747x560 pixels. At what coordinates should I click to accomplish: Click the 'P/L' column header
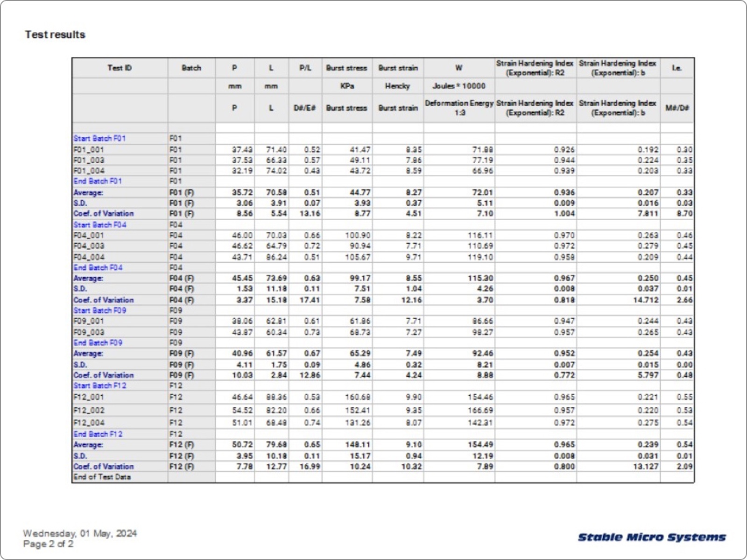[x=305, y=68]
